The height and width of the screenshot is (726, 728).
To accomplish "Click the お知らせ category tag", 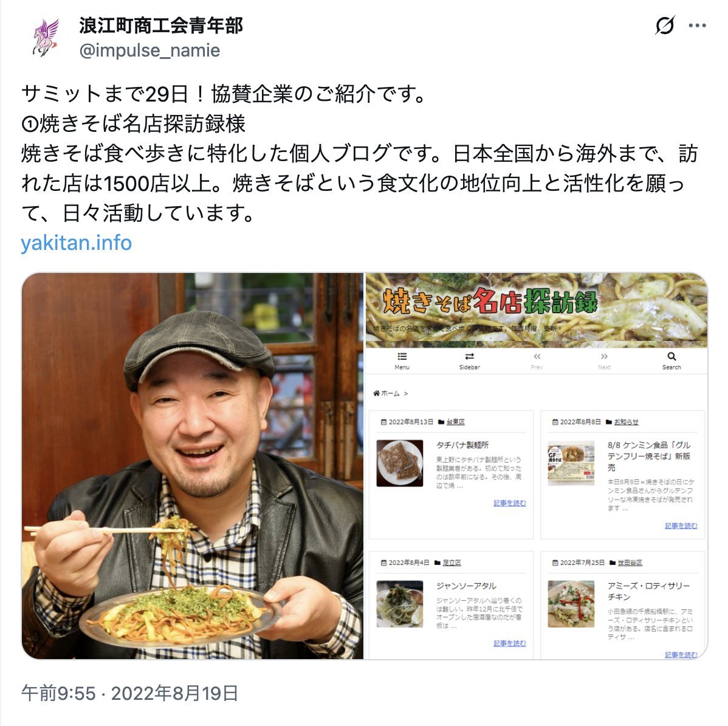I will pyautogui.click(x=626, y=422).
